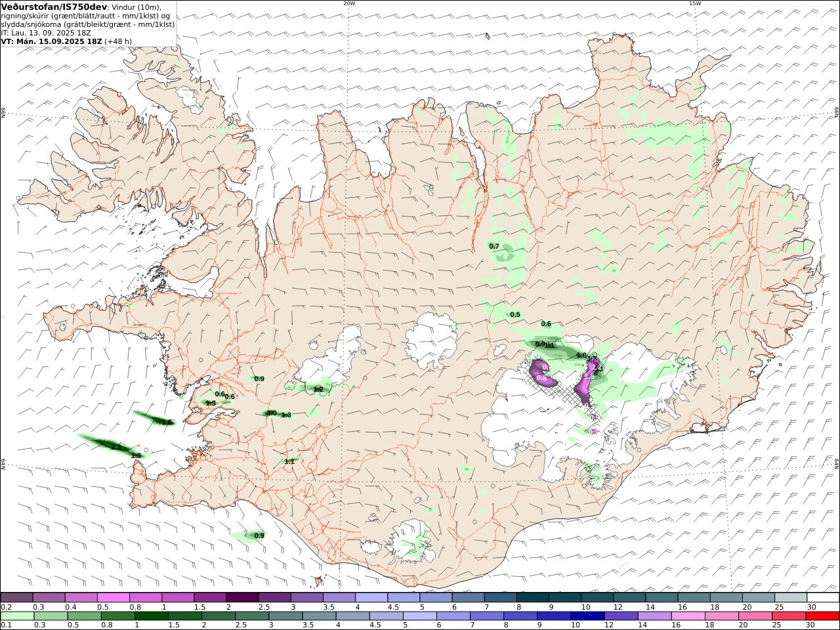Click the 0.2 legend label

6,607
